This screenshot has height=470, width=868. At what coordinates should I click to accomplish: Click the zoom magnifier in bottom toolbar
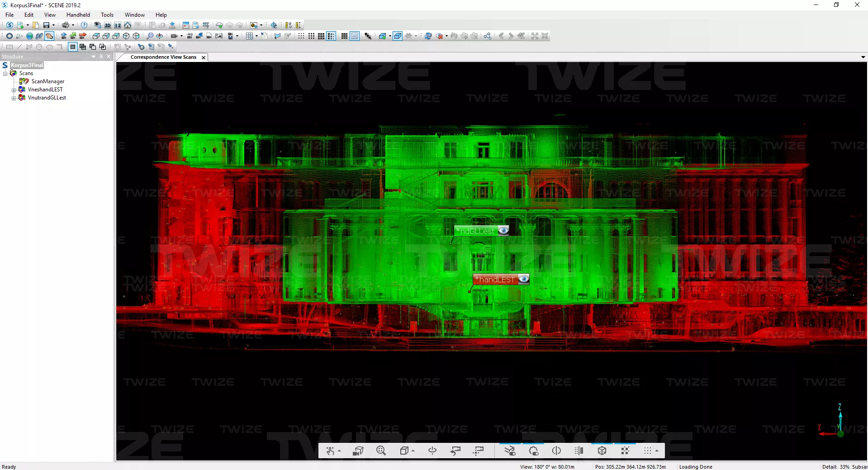(x=381, y=451)
